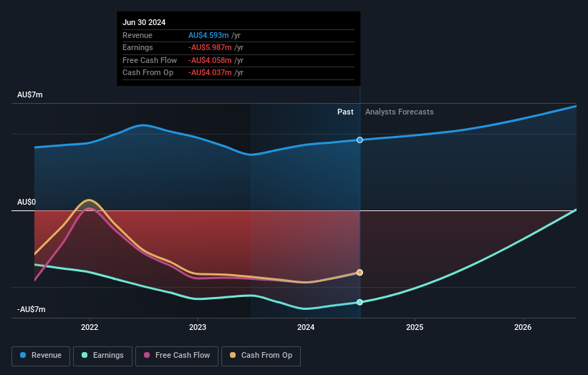Click the Jun 30 2024 tooltip date
Screen dimensions: 588x375
(144, 22)
